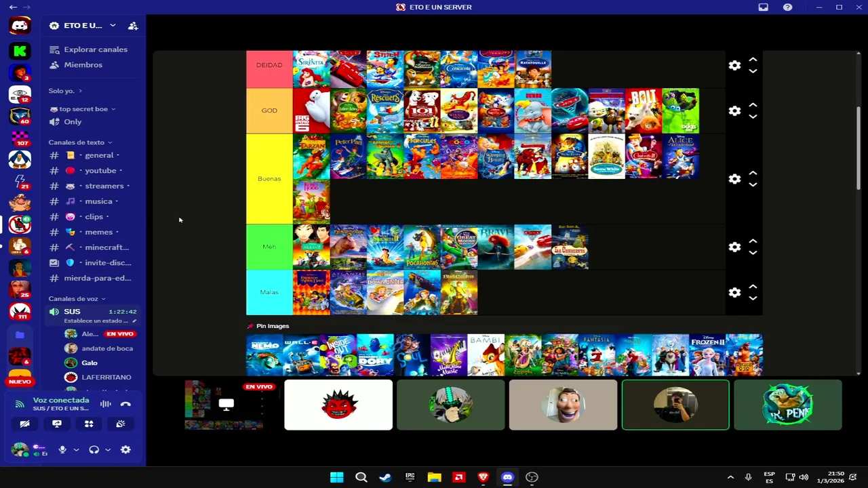Viewport: 868px width, 488px height.
Task: Toggle the camera on or off
Action: [x=24, y=424]
